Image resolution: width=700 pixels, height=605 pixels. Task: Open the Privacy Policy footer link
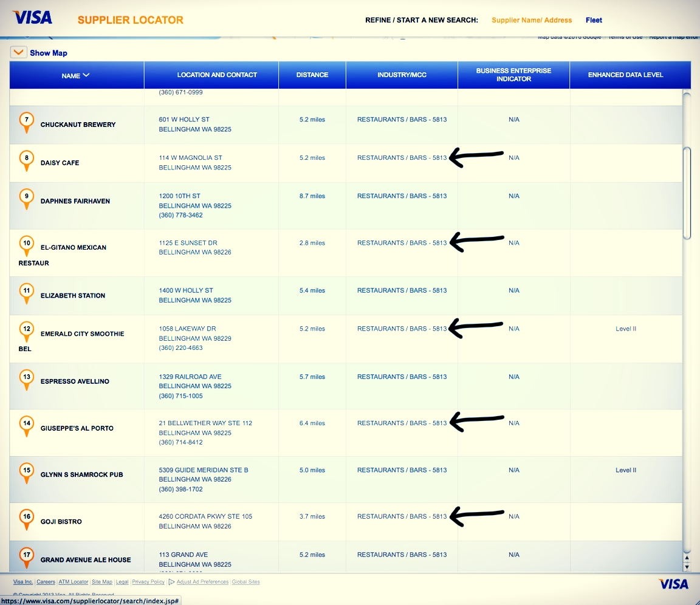[148, 582]
